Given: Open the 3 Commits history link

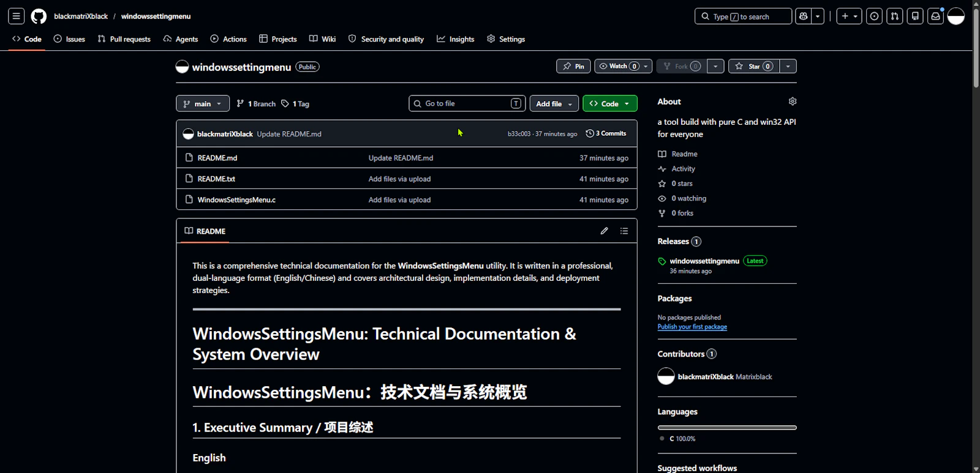Looking at the screenshot, I should click(x=606, y=133).
